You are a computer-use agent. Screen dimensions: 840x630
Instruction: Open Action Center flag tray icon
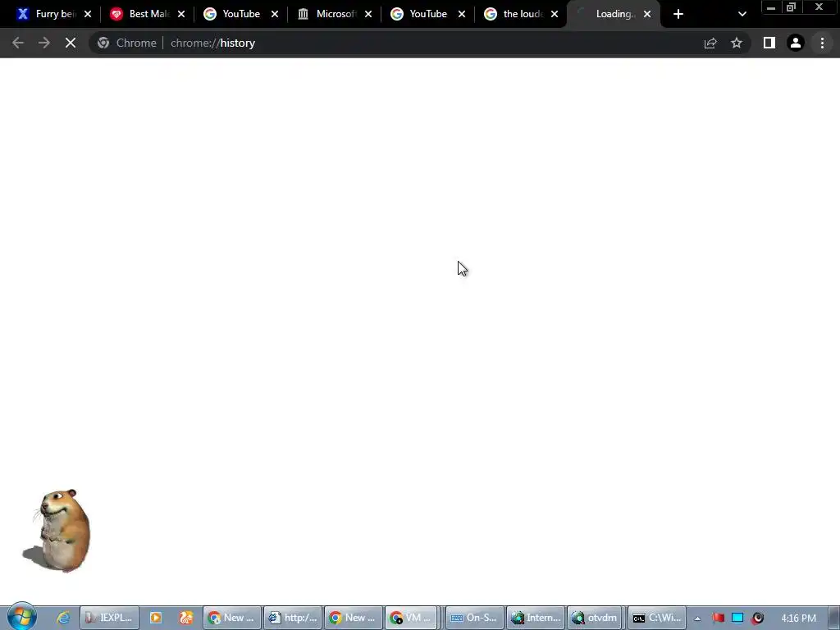(x=718, y=618)
